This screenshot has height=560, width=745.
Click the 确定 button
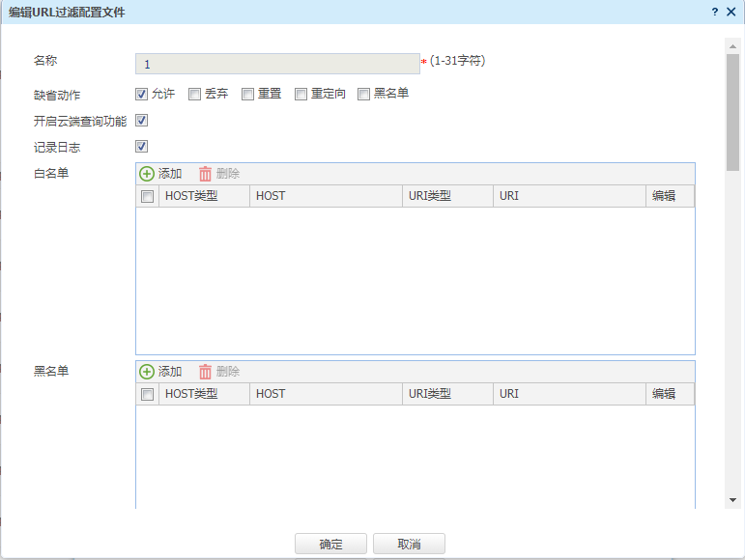pyautogui.click(x=330, y=544)
